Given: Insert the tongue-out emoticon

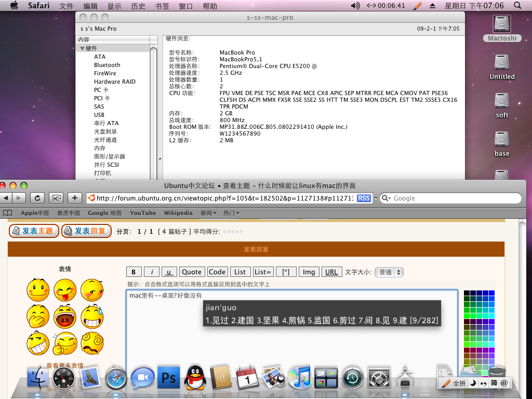Looking at the screenshot, I should (65, 290).
